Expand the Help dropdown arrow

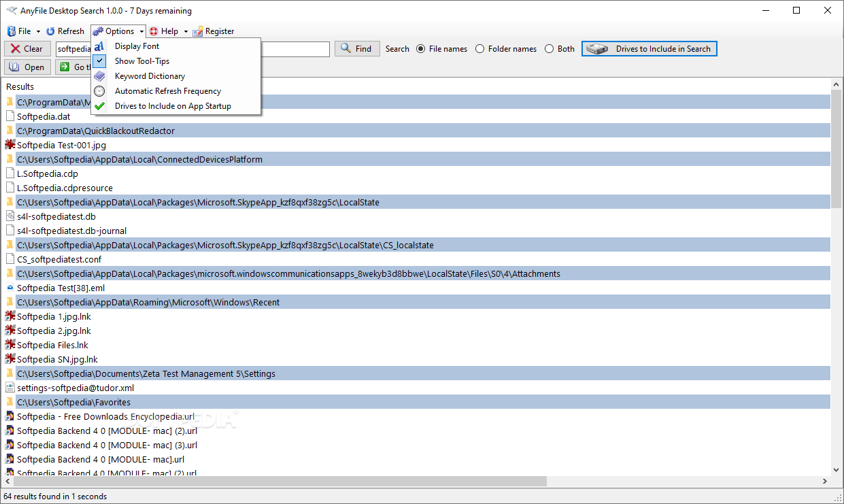click(x=186, y=31)
